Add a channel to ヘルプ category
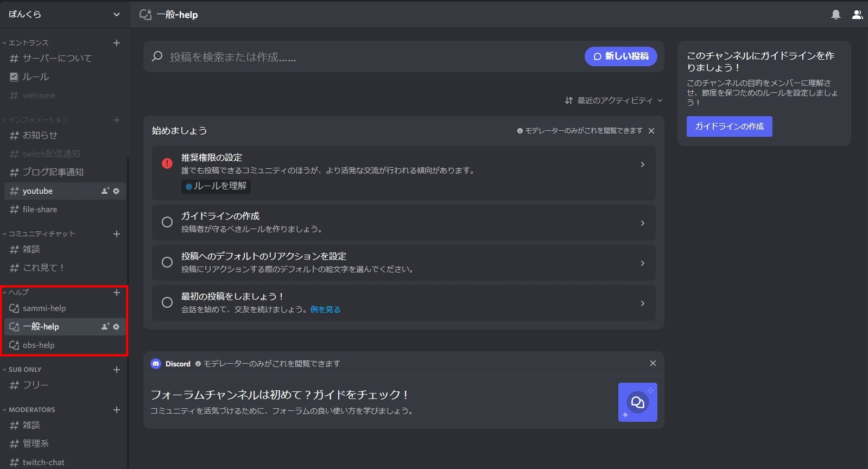 tap(117, 293)
